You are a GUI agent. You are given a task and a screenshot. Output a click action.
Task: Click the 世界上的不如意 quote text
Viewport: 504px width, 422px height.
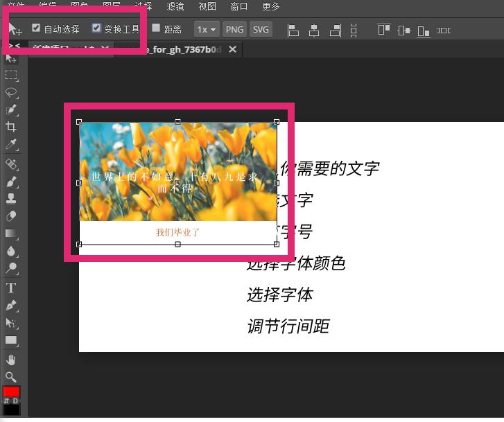tap(175, 182)
